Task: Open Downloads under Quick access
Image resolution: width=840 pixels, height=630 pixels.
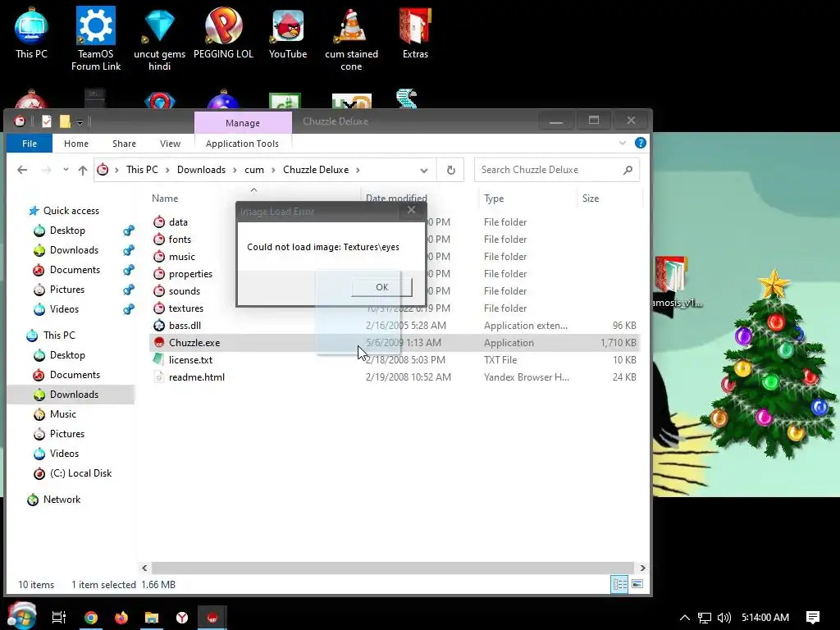Action: point(74,250)
